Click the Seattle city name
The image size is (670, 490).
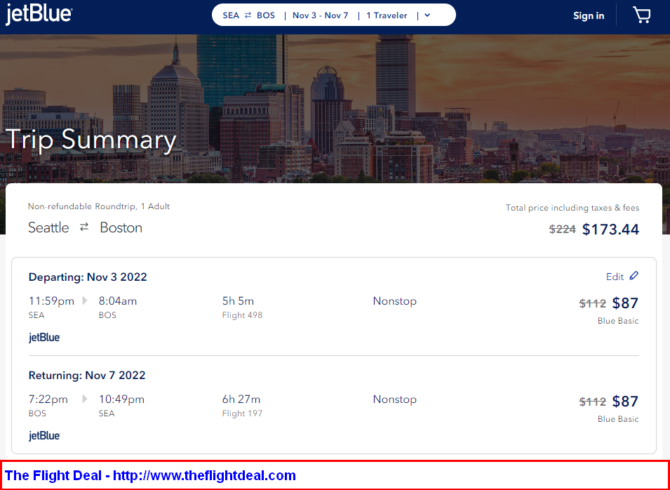pyautogui.click(x=48, y=227)
